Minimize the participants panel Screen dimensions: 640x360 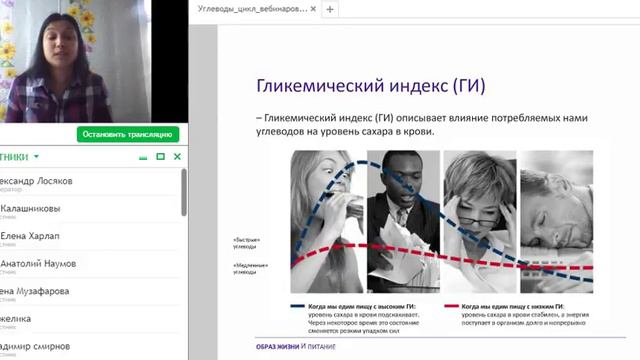tap(143, 157)
